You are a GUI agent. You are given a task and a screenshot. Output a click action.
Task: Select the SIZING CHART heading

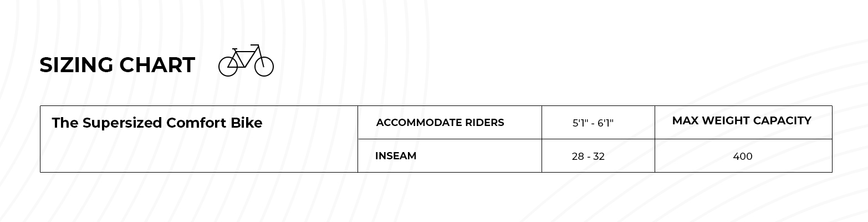(117, 65)
